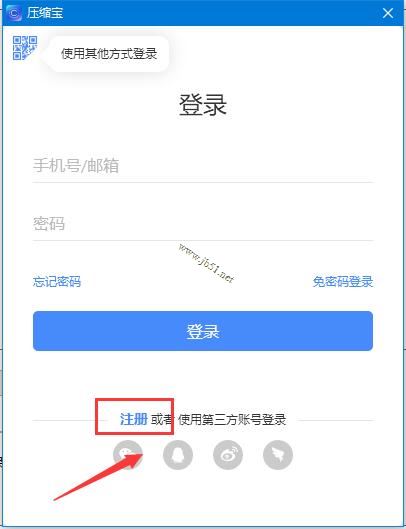Select the Weibo login icon
Image resolution: width=406 pixels, height=529 pixels.
click(x=228, y=455)
